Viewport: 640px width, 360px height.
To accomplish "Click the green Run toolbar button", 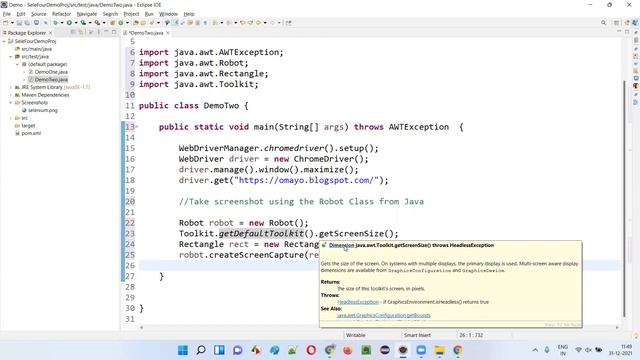I will tap(69, 23).
